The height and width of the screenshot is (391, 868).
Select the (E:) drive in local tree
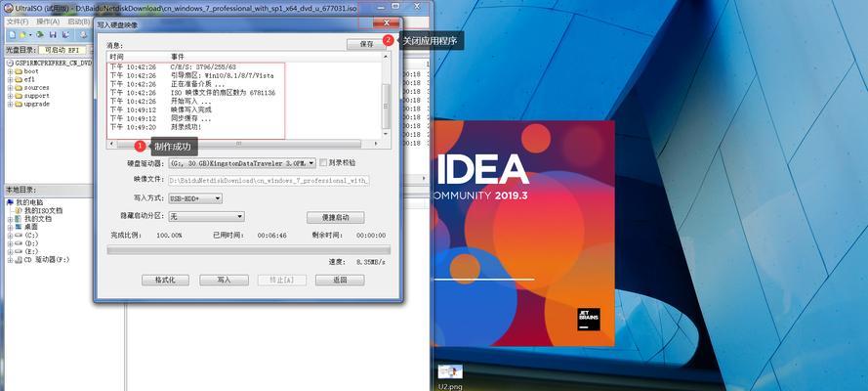coord(26,251)
